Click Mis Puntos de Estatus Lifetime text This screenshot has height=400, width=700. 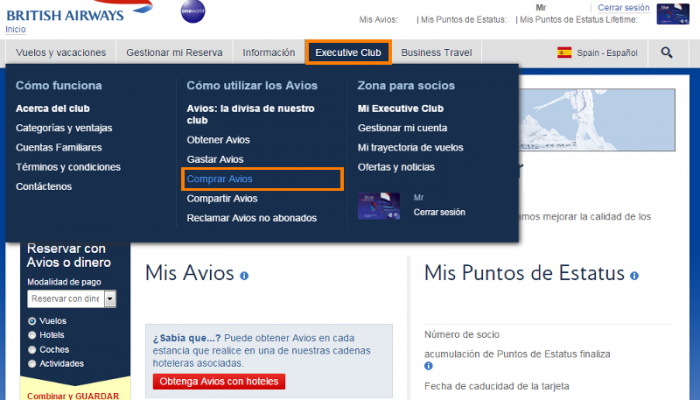pos(579,20)
